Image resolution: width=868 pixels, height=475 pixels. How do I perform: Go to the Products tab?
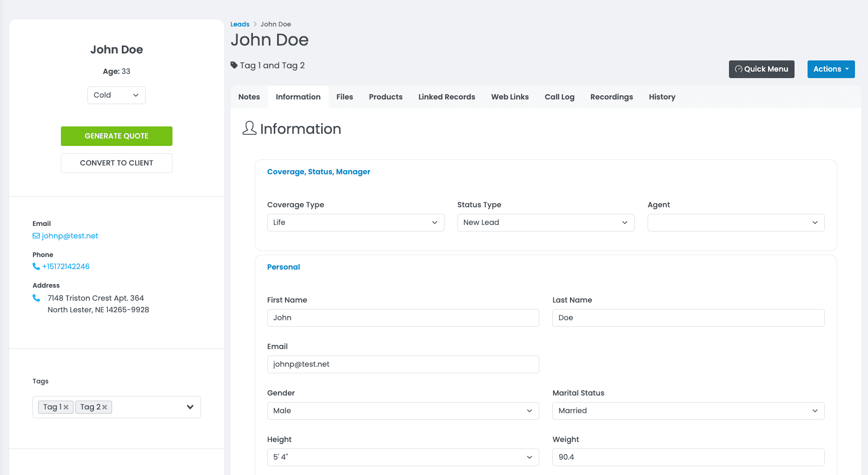click(386, 97)
